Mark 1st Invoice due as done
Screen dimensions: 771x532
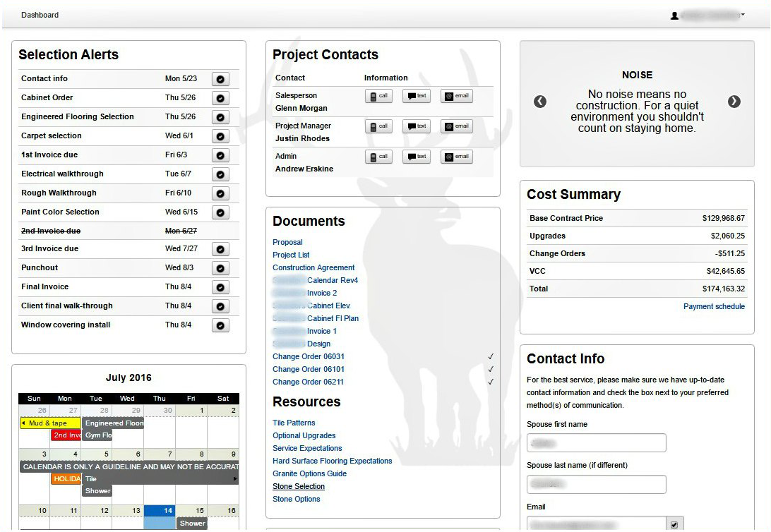coord(220,155)
